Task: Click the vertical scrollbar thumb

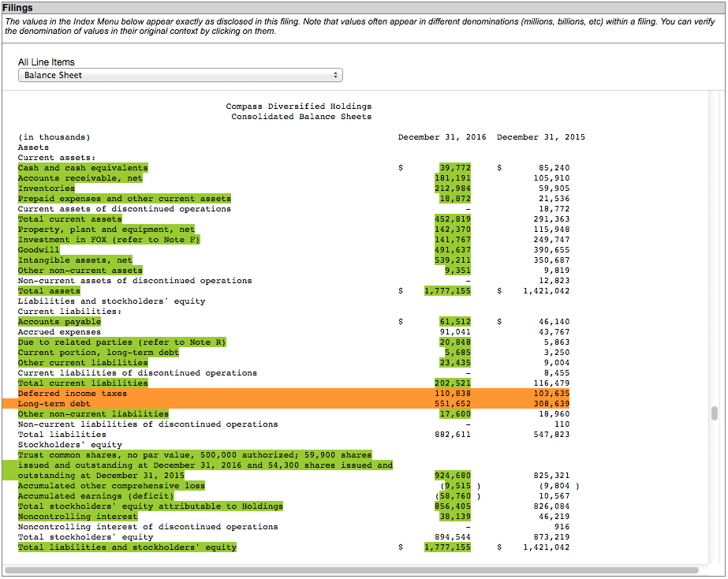Action: [x=715, y=413]
